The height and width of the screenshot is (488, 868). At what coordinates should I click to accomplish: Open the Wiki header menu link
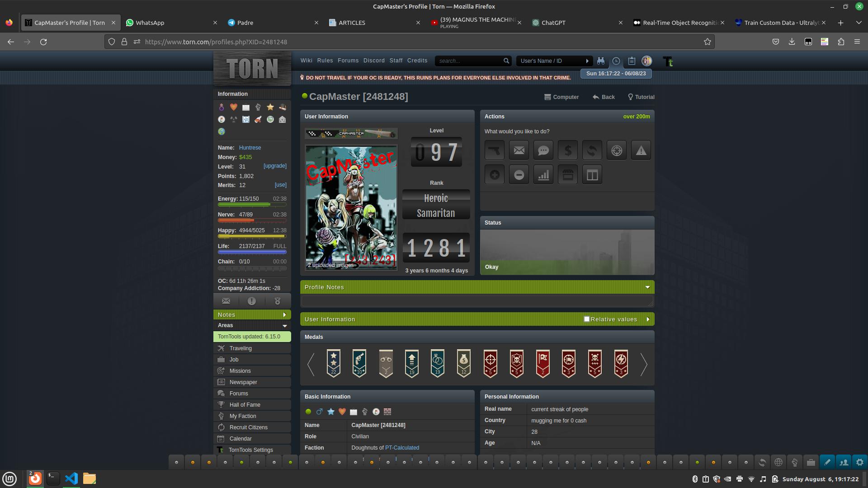point(306,61)
